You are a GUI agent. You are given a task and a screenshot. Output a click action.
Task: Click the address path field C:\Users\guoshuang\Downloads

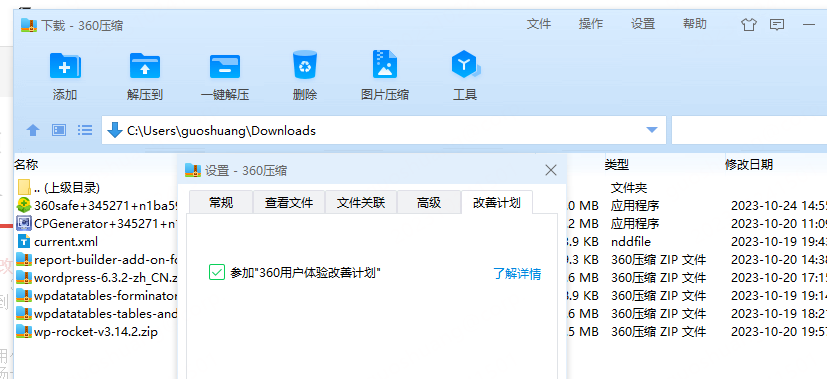pos(384,130)
